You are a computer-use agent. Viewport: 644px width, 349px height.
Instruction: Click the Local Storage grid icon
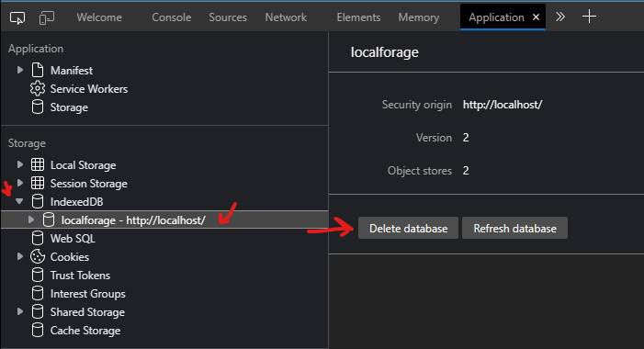click(x=38, y=164)
